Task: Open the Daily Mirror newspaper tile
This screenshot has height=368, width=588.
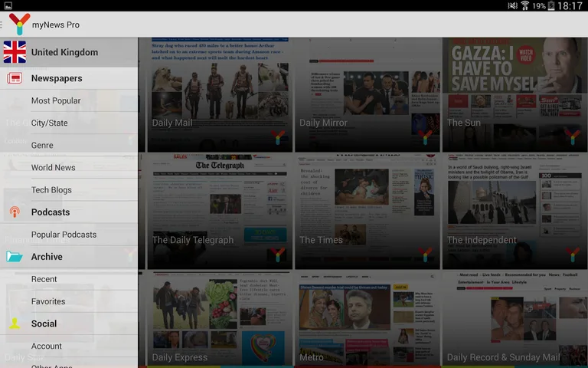Action: point(367,94)
